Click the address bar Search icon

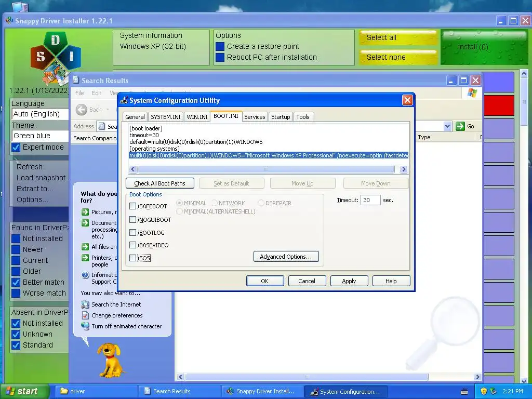[102, 126]
